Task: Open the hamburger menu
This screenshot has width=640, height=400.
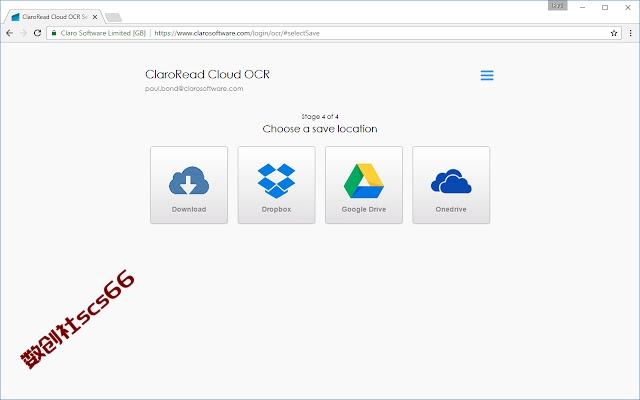Action: [487, 75]
